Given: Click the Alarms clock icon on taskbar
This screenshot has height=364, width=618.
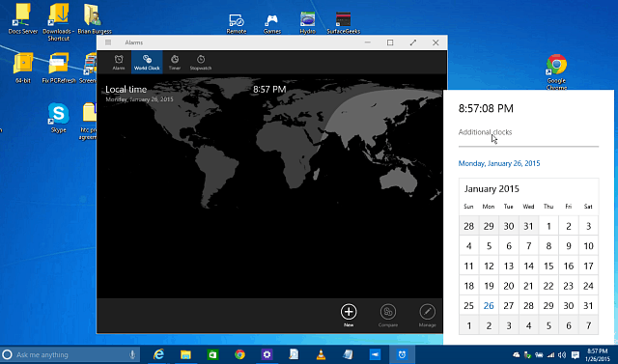Looking at the screenshot, I should [x=402, y=355].
